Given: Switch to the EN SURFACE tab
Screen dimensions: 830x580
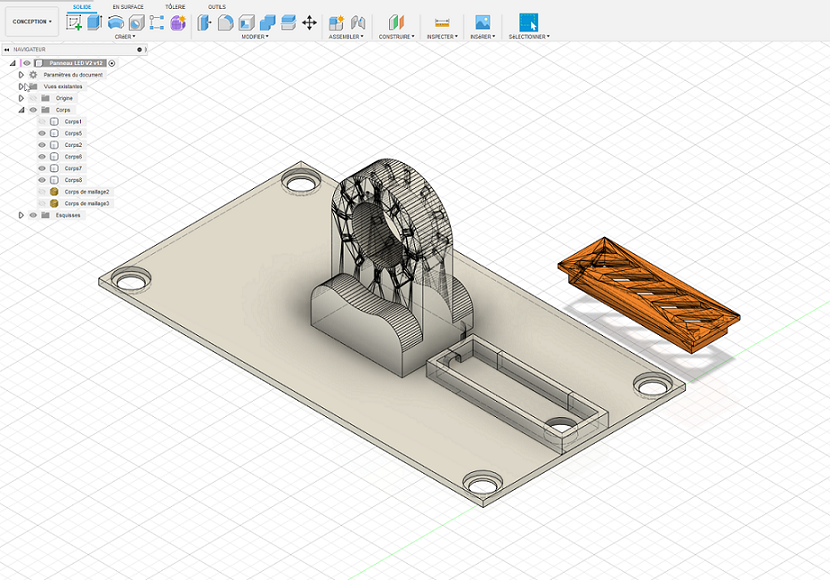Looking at the screenshot, I should click(127, 7).
